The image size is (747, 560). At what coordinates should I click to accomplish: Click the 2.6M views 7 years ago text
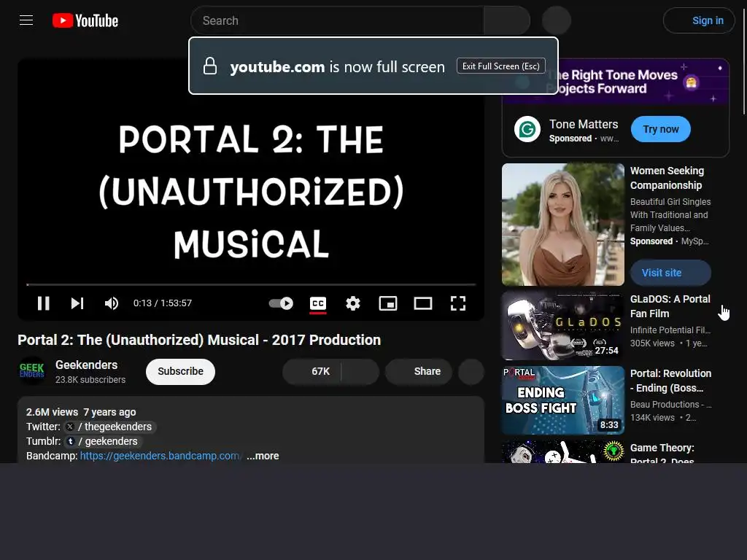(81, 412)
